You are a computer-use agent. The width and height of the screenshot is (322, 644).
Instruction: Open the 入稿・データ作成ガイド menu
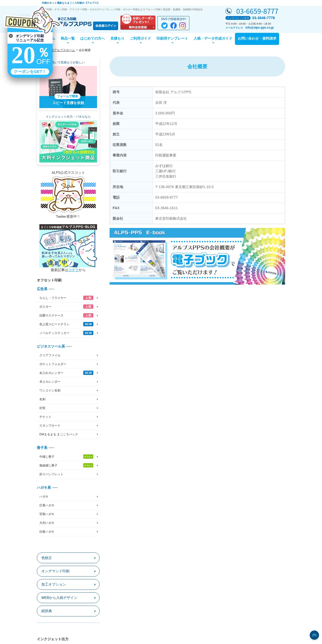tap(213, 39)
